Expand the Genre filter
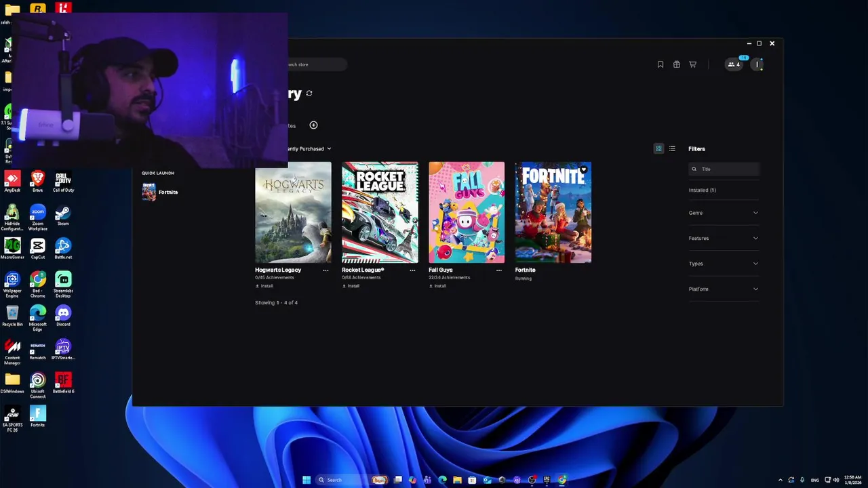This screenshot has width=868, height=488. pyautogui.click(x=724, y=213)
